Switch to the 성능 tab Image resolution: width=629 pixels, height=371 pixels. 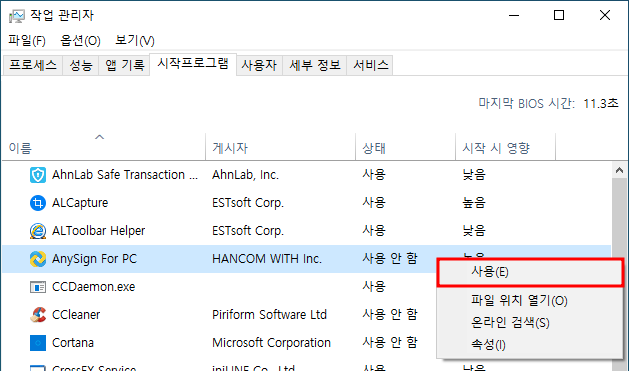pos(81,65)
